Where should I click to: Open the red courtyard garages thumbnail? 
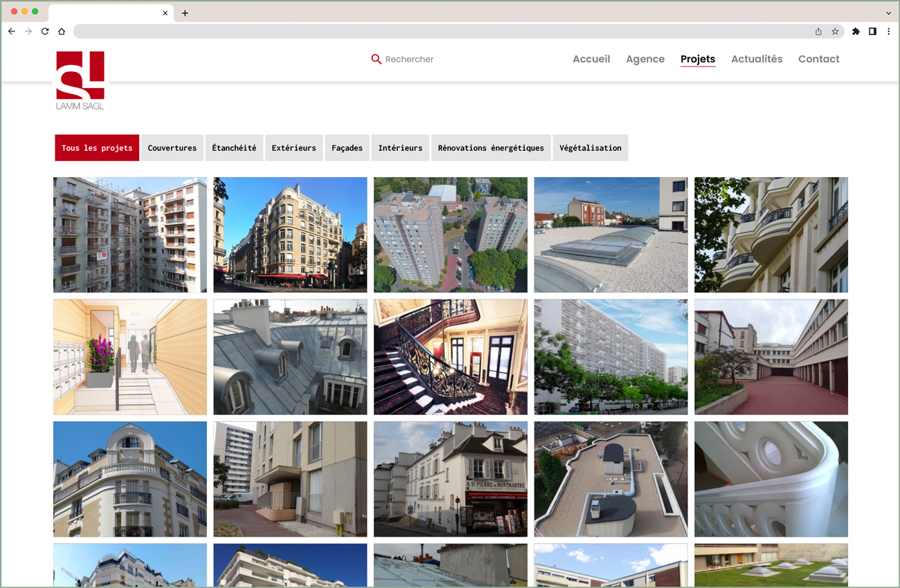tap(771, 357)
